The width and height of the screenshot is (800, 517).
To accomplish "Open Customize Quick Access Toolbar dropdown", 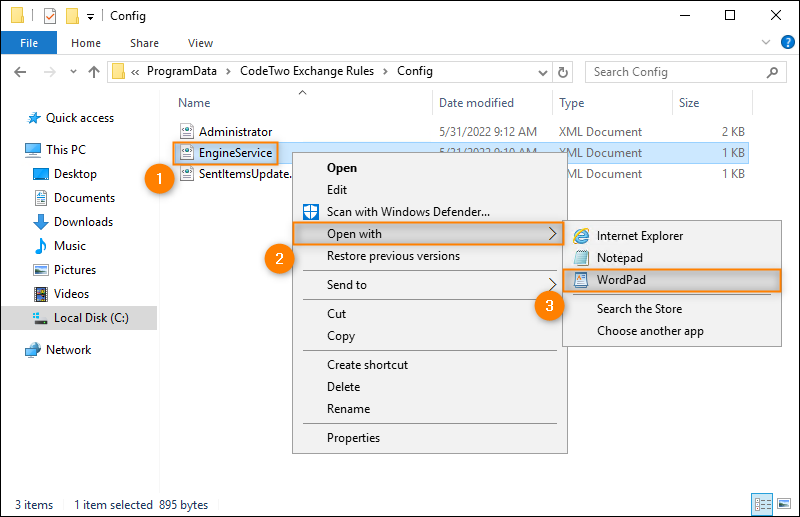I will coord(90,17).
